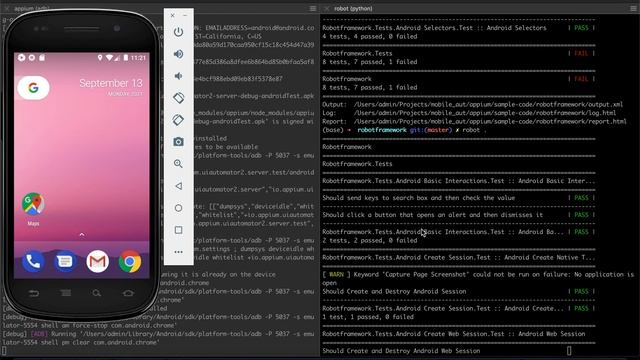Screen dimensions: 640x360
Task: Tap the 11:21 clock in the status bar
Action: click(x=138, y=58)
